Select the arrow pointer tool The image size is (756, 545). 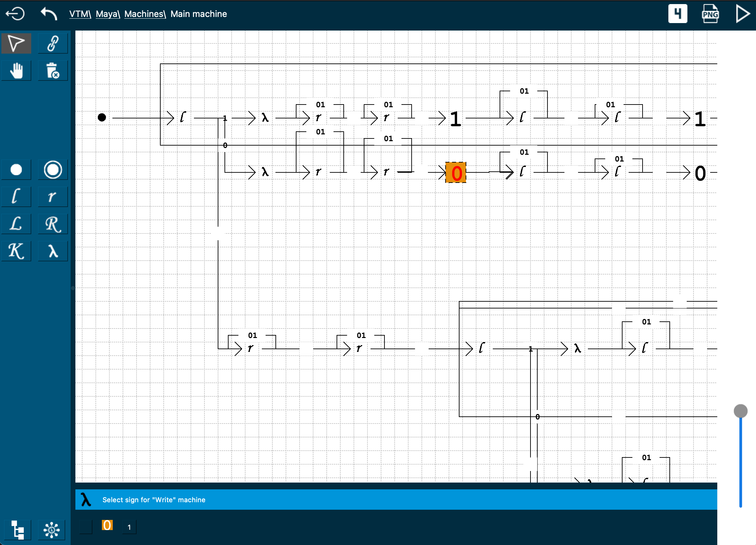point(16,43)
